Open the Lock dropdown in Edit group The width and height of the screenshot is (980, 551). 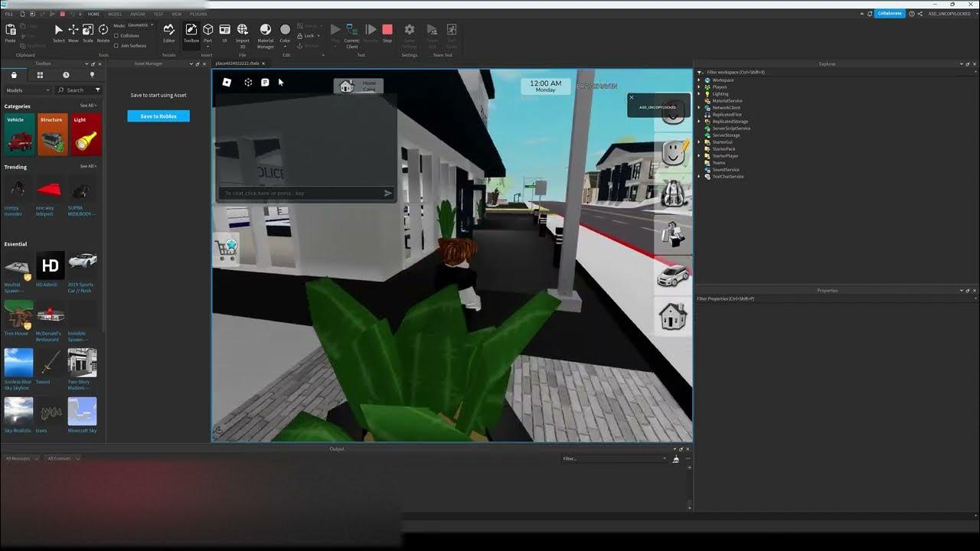[309, 35]
